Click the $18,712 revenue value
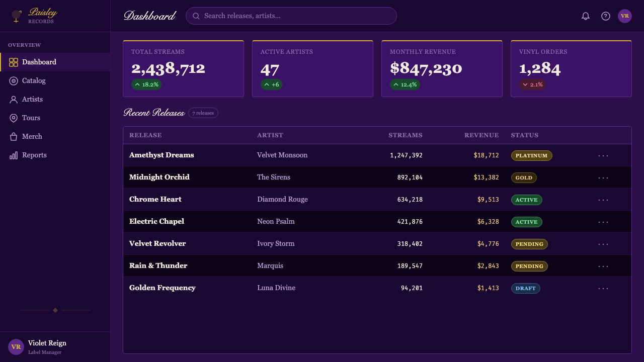This screenshot has height=362, width=644. [486, 155]
